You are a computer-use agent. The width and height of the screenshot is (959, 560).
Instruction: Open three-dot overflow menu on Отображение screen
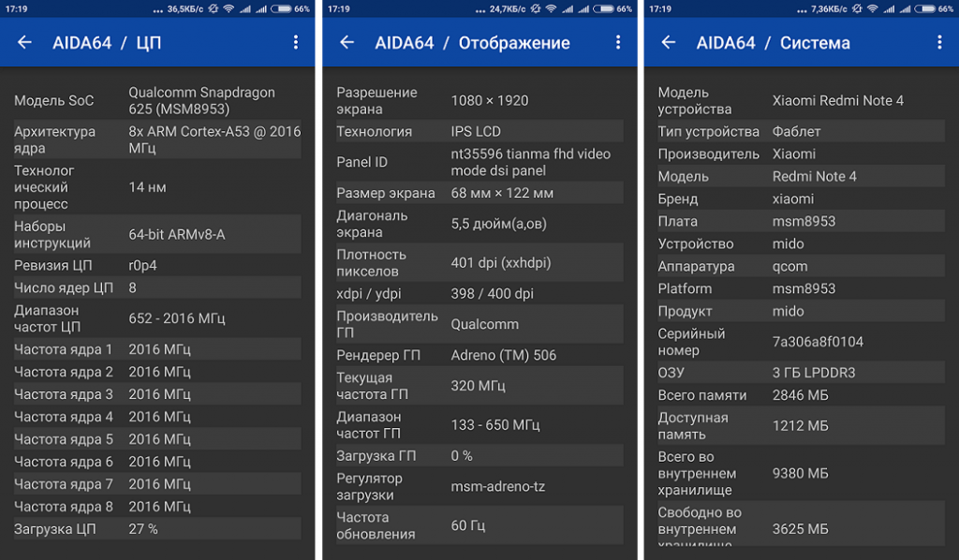(x=618, y=42)
